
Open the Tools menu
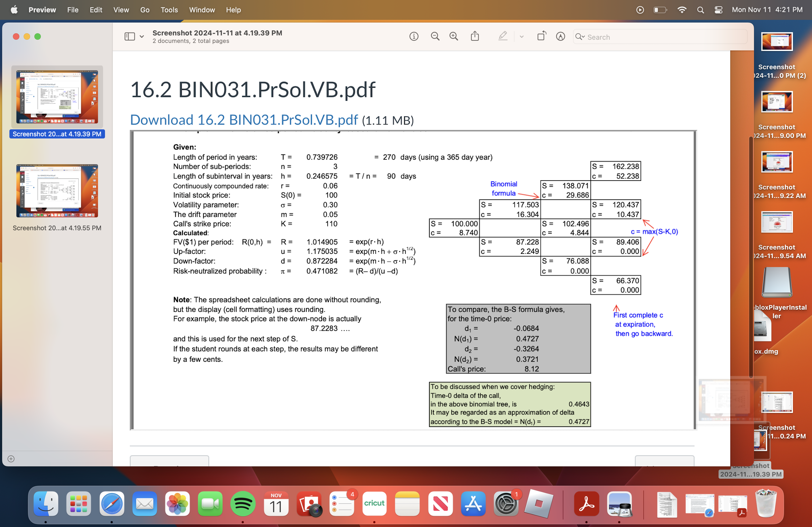coord(169,10)
